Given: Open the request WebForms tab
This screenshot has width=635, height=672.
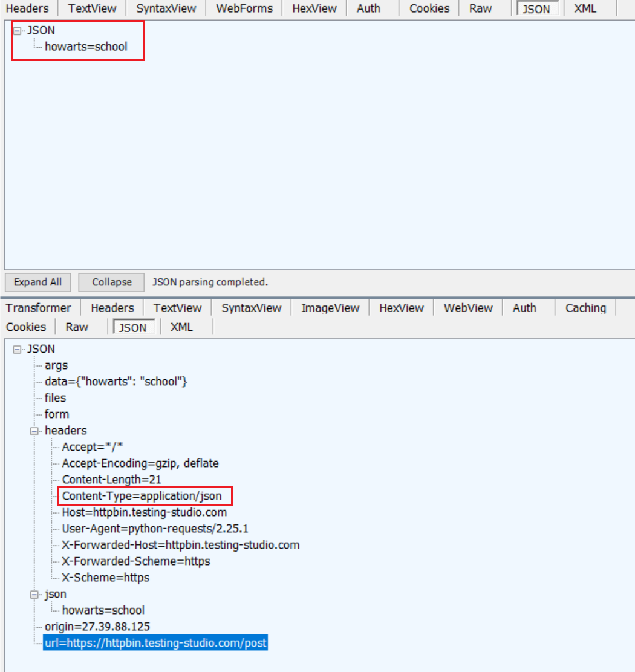Looking at the screenshot, I should [x=244, y=8].
